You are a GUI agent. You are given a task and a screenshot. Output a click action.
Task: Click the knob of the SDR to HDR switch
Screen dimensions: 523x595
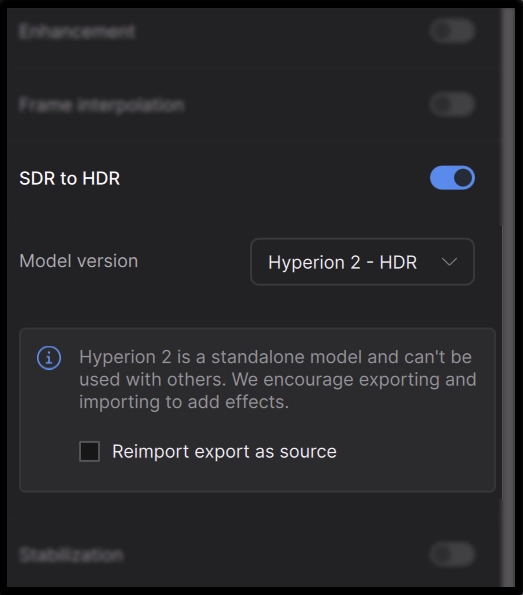pyautogui.click(x=463, y=178)
